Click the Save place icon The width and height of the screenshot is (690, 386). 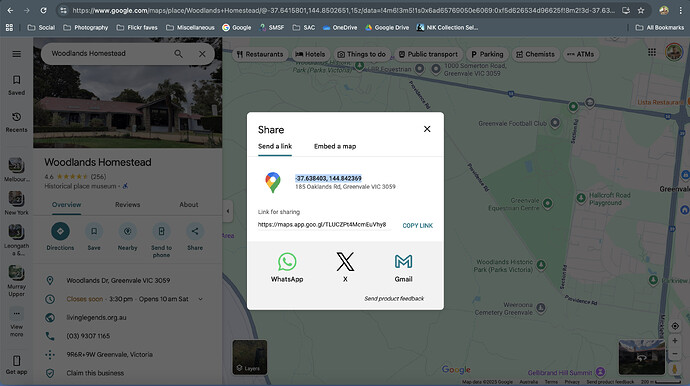[94, 231]
